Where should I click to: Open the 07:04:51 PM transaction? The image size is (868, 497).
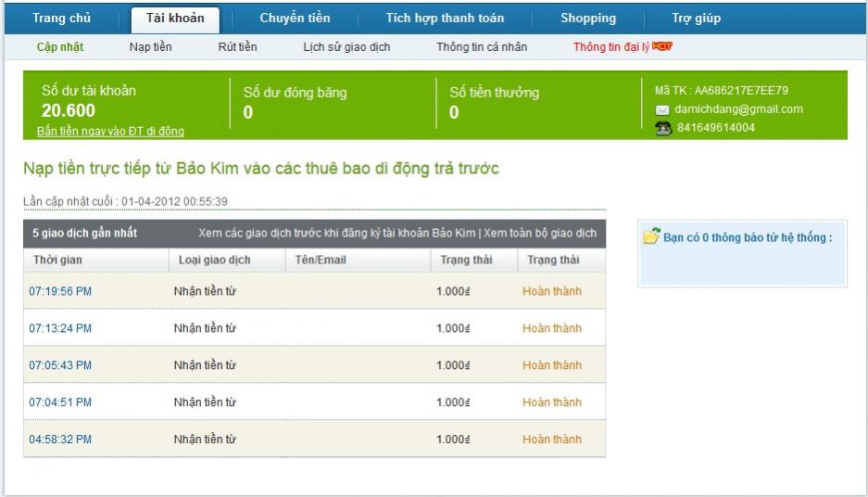tap(60, 402)
